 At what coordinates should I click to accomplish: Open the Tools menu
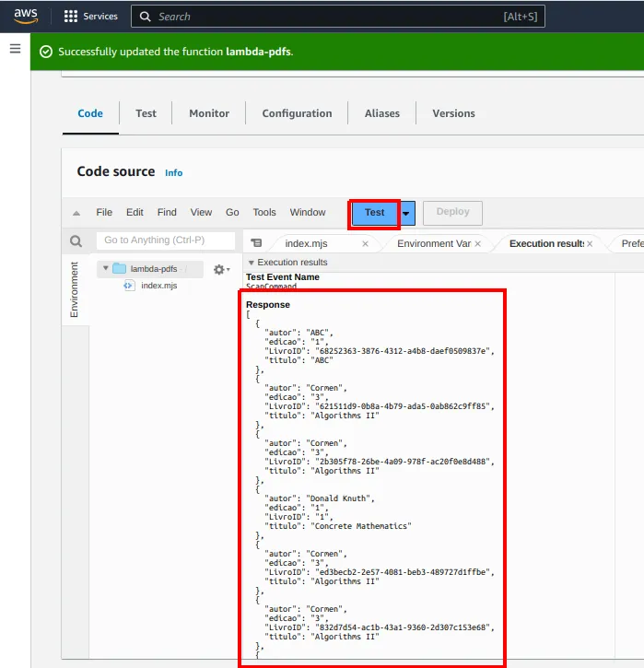point(264,212)
